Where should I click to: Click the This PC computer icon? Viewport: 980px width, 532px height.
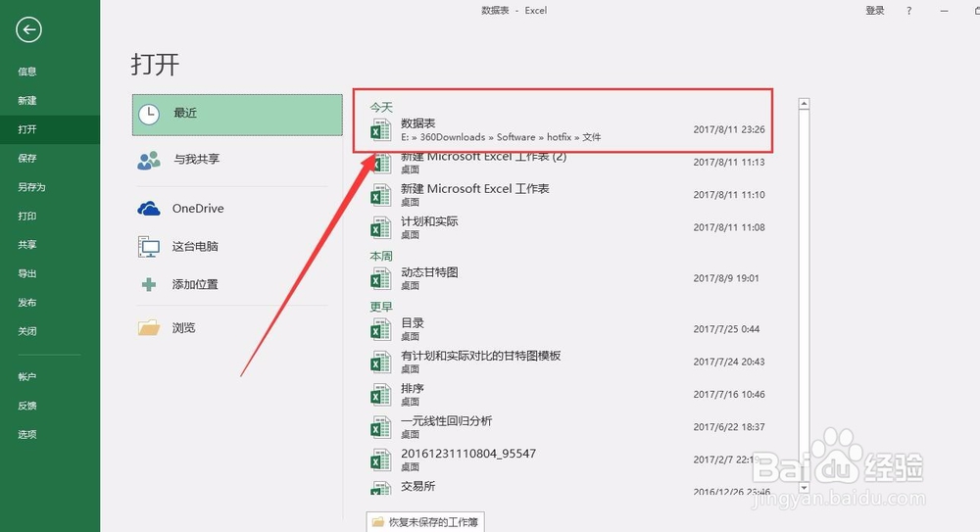pos(149,247)
